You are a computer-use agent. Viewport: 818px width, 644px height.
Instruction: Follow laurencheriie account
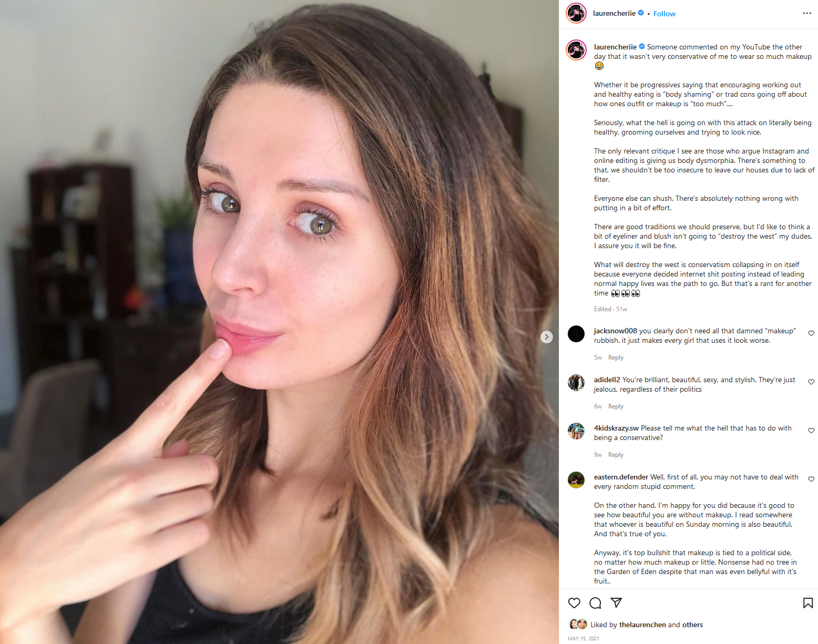pyautogui.click(x=664, y=14)
